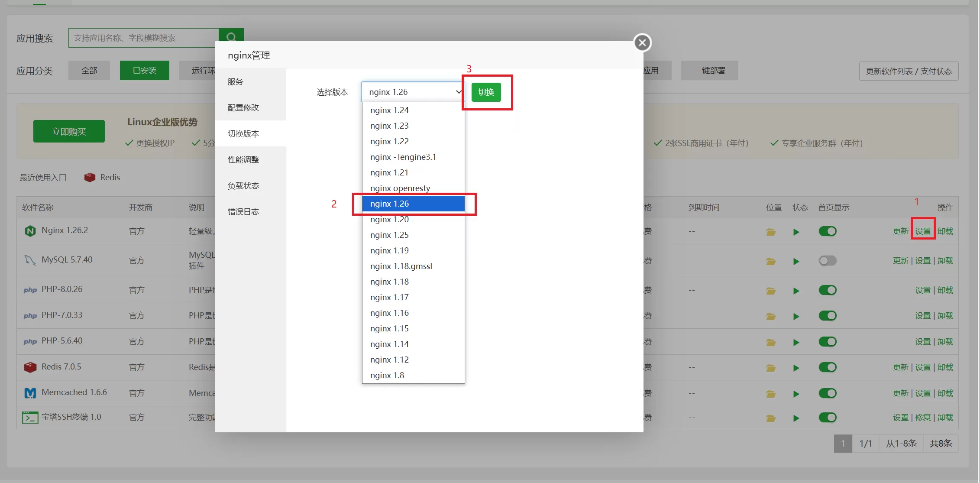Open folder location for Nginx 1.26.2

(771, 232)
